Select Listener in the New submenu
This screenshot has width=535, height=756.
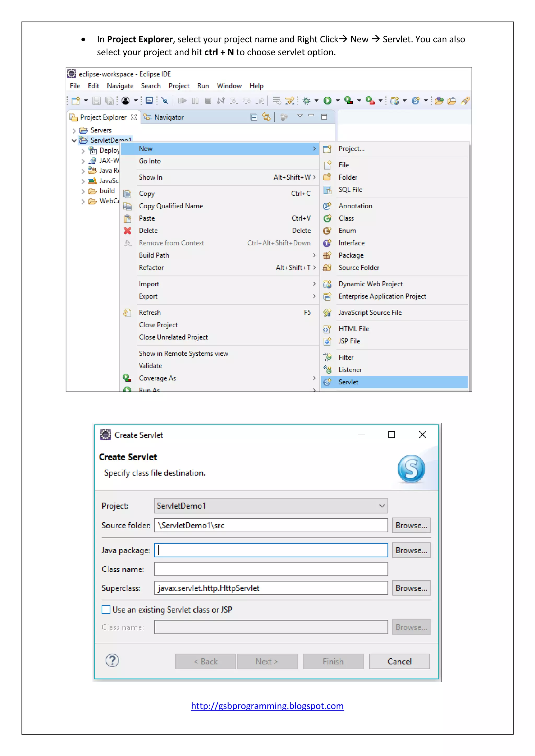tap(394, 370)
